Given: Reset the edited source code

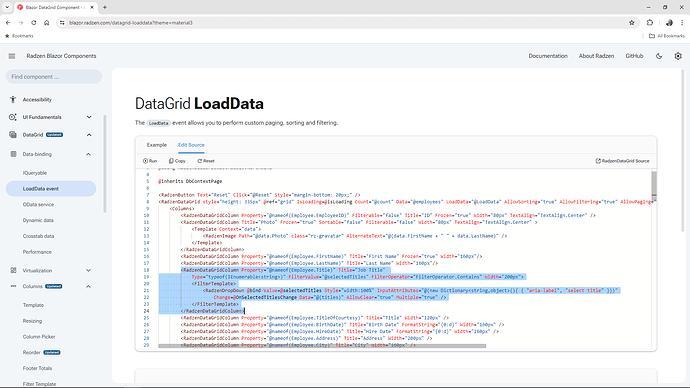Looking at the screenshot, I should click(x=206, y=161).
